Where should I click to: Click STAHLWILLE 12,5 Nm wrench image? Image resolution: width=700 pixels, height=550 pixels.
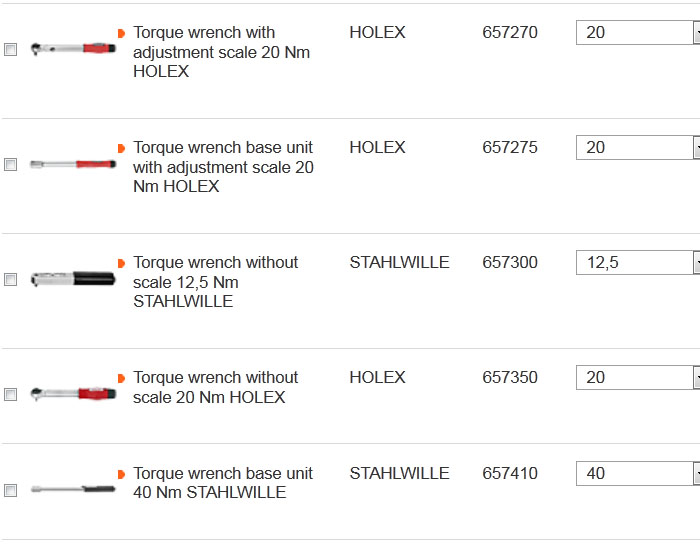click(73, 279)
